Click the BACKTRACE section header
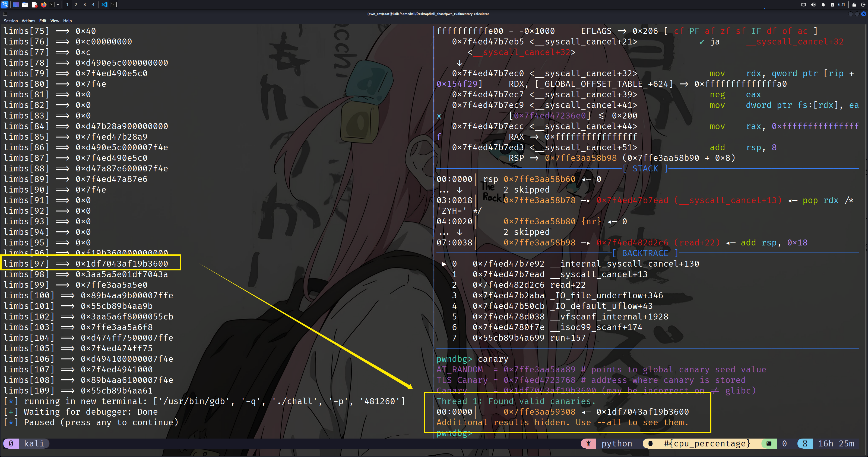 [x=645, y=253]
